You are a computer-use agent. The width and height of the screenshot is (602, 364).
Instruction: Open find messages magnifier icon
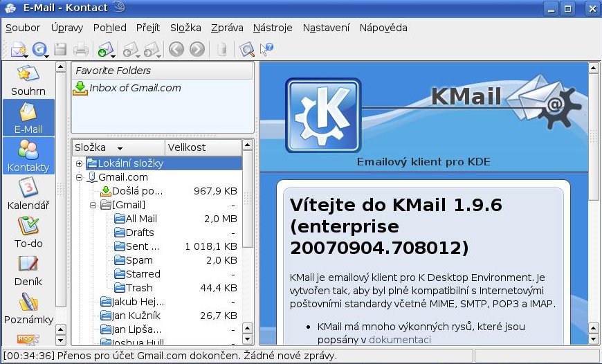[246, 50]
